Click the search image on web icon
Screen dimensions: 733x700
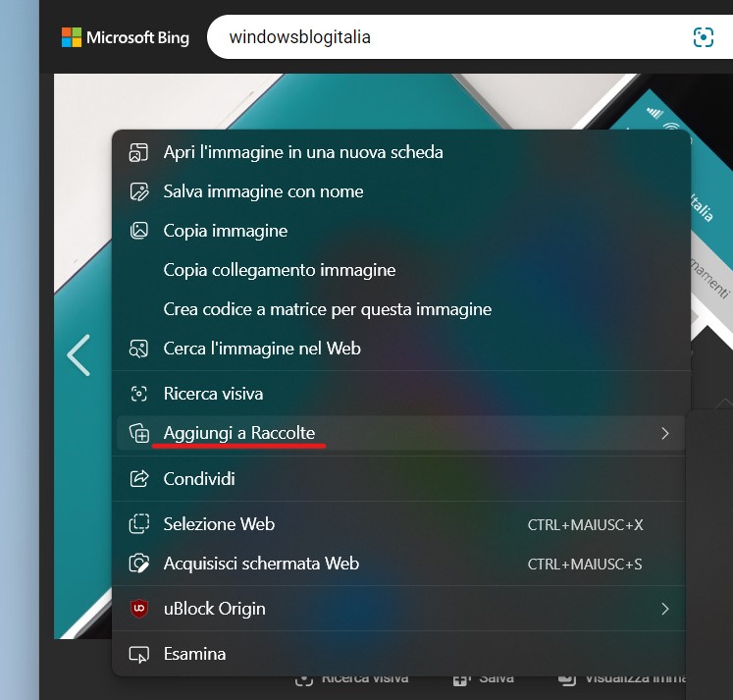(x=138, y=349)
